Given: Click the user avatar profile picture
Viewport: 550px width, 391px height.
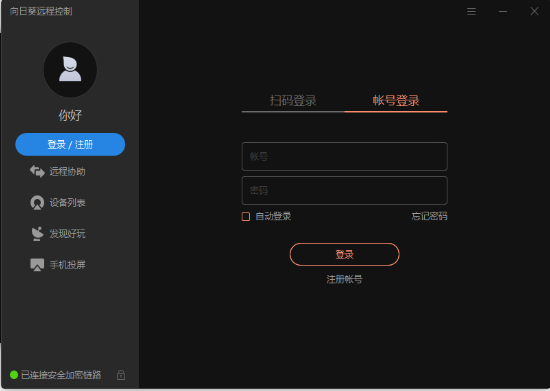Looking at the screenshot, I should (70, 69).
